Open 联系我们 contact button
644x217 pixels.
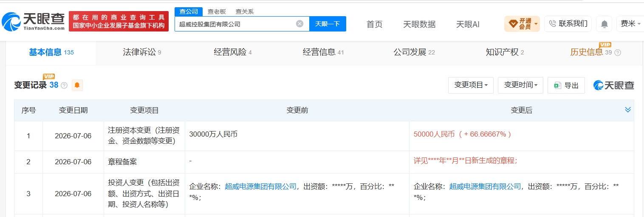point(568,24)
